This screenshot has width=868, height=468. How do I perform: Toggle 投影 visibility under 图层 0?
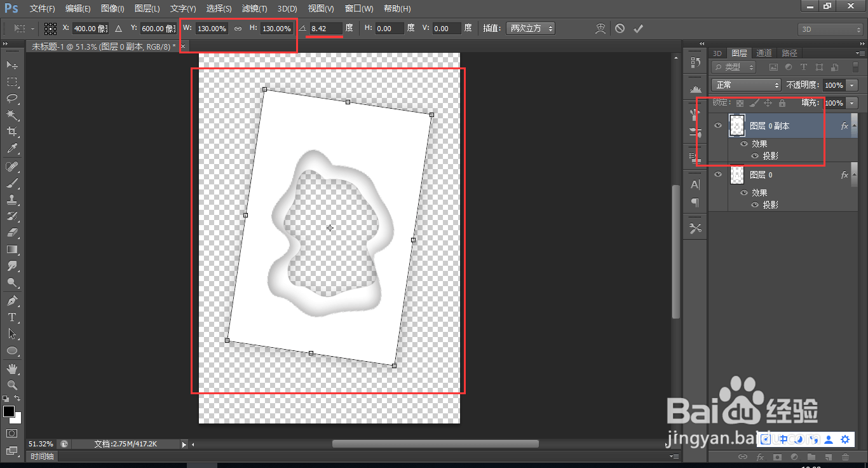755,205
